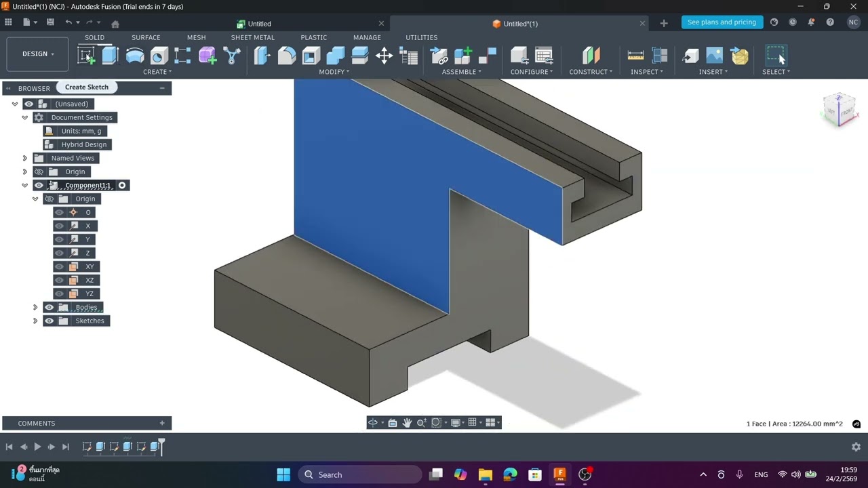The image size is (868, 488).
Task: Select the Interference inspect tool
Action: coord(660,56)
